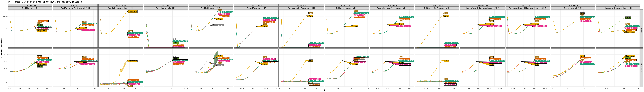The image size is (644, 92).
Task: Click header 'P.value: 3.83e-01'
Action: click(302, 5)
